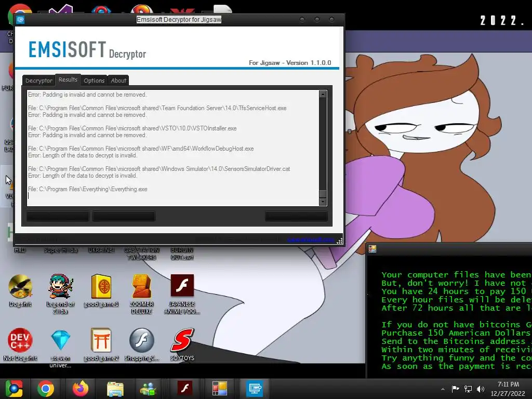Select the JAPANESE ANIME FOO... Flash icon
532x399 pixels.
pyautogui.click(x=182, y=294)
